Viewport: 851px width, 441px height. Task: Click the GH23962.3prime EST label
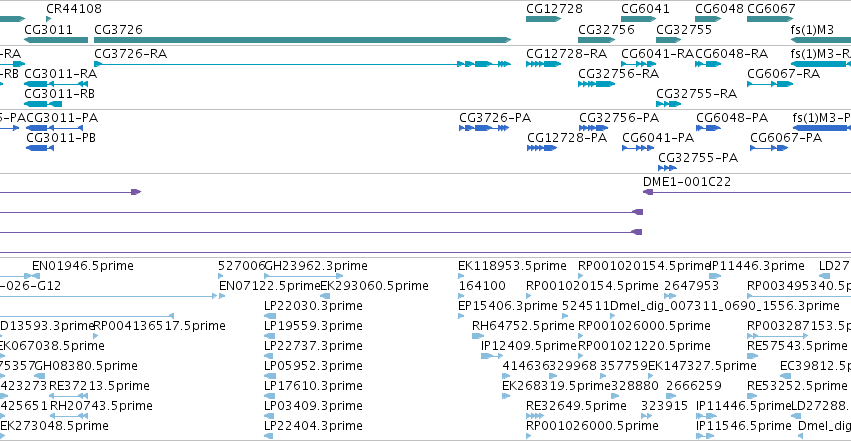coord(316,266)
